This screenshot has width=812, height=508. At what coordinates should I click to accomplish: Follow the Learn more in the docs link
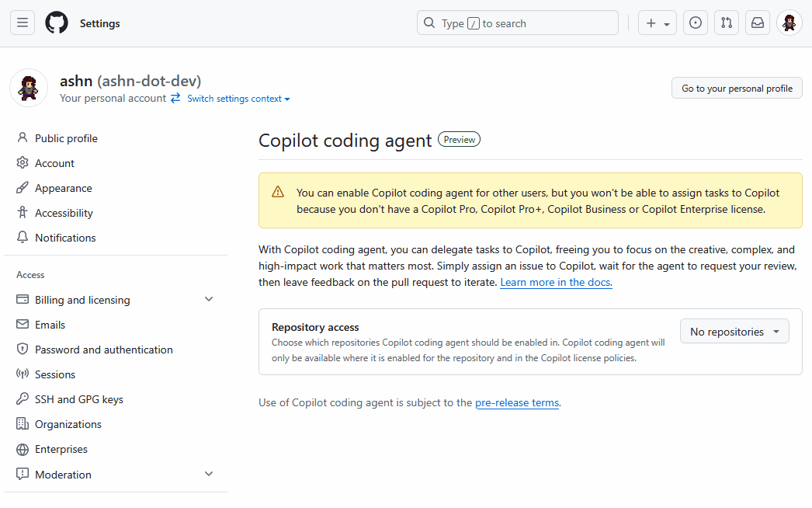556,283
